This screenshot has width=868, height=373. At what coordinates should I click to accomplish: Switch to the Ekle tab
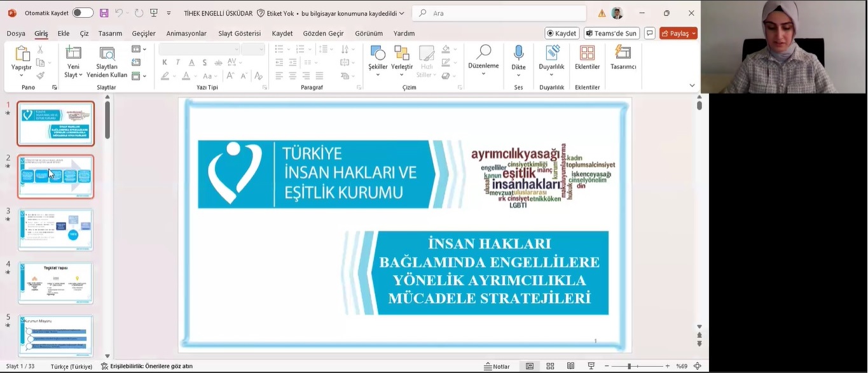coord(64,33)
